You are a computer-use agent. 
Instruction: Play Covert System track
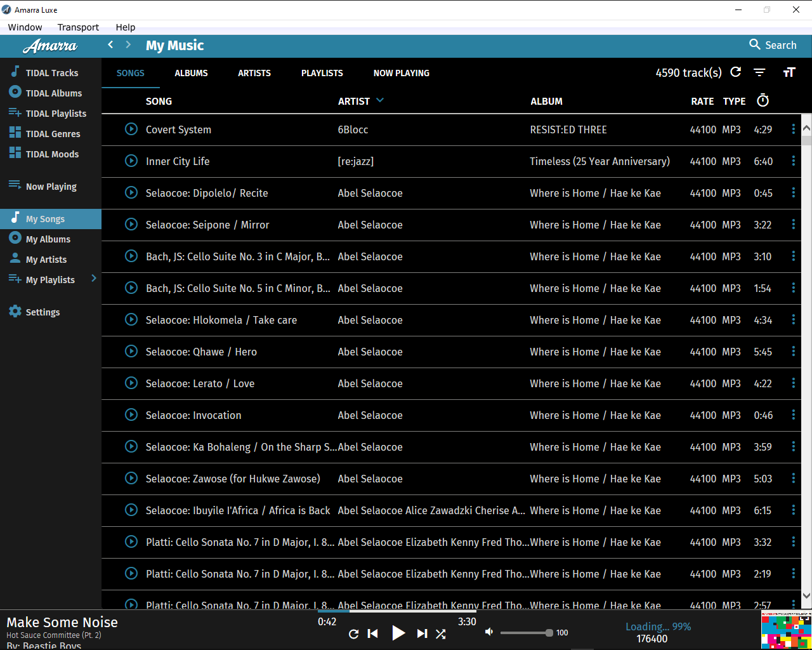click(131, 129)
